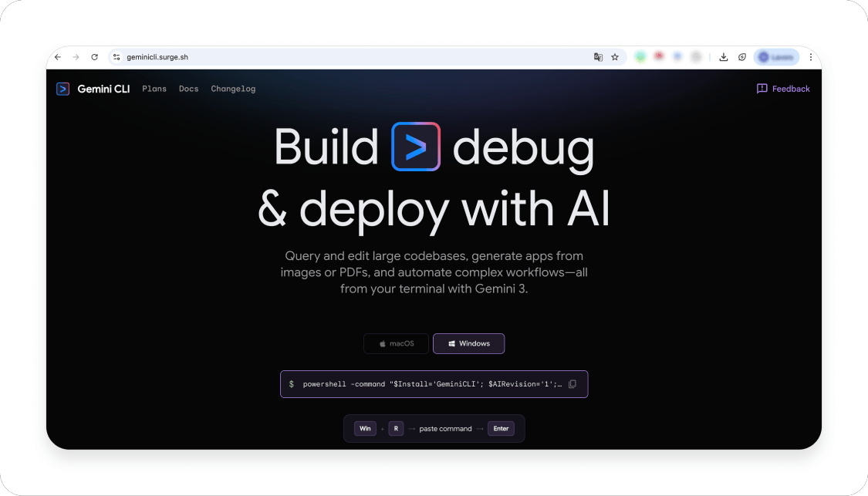Click the Apple logo in macOS tab
868x496 pixels.
click(x=383, y=344)
